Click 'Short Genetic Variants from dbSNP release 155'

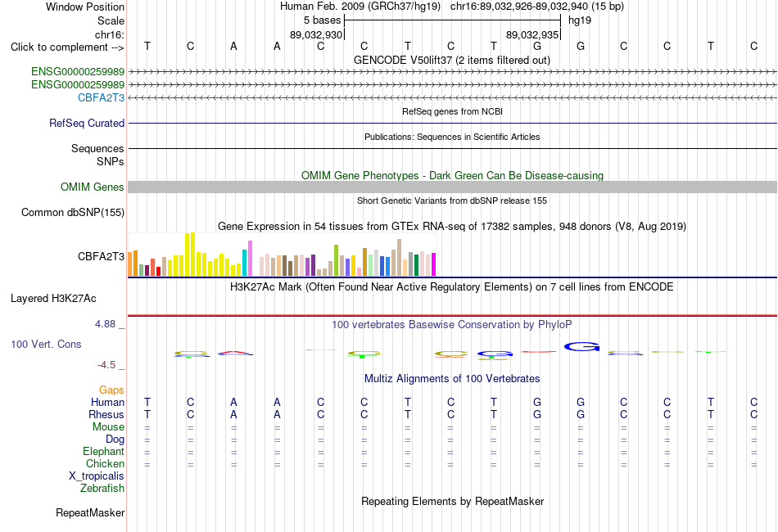[452, 201]
